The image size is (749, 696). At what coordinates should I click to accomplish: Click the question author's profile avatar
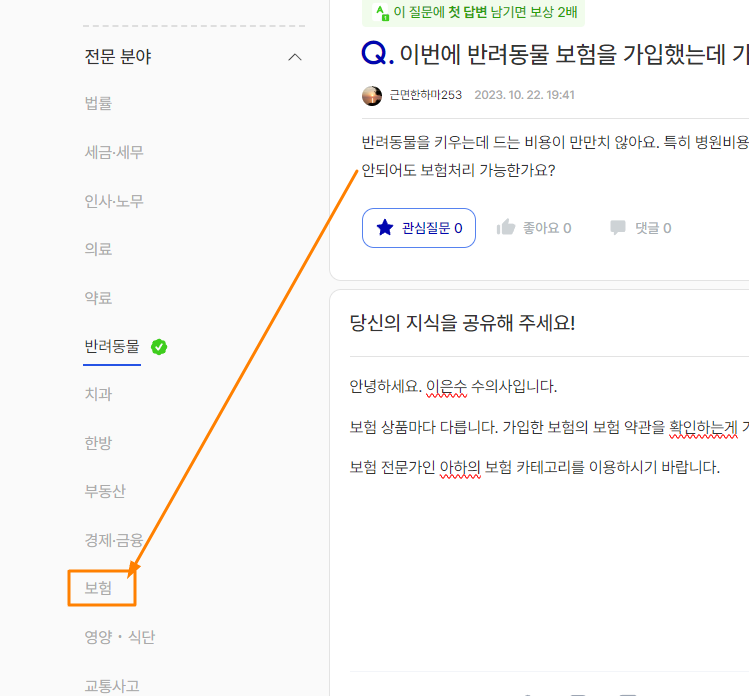coord(372,96)
